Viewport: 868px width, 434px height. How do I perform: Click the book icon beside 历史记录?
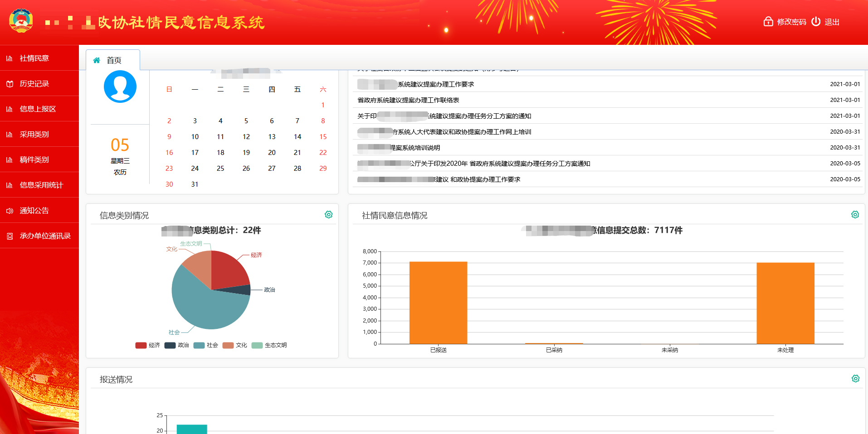[x=9, y=83]
